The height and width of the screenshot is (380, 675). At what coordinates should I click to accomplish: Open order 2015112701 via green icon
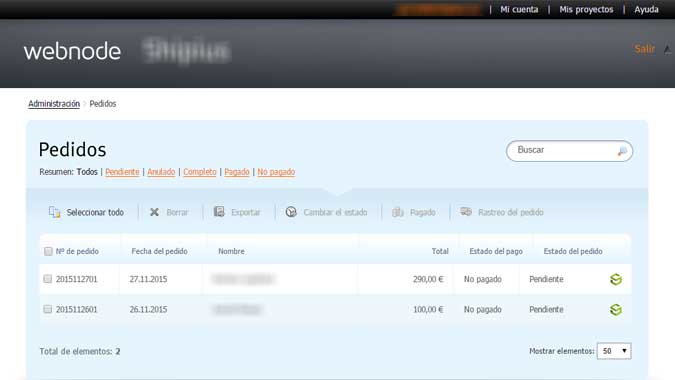[x=616, y=279]
